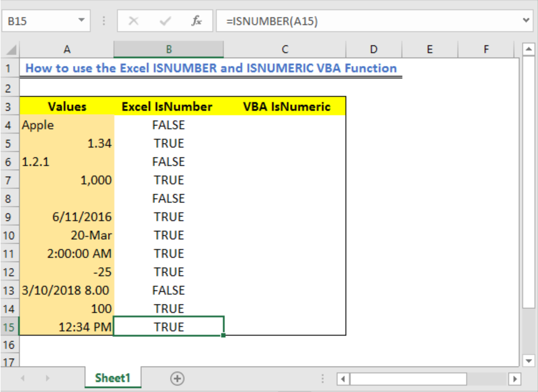The image size is (538, 392).
Task: Click FALSE result next to Apple
Action: click(169, 125)
